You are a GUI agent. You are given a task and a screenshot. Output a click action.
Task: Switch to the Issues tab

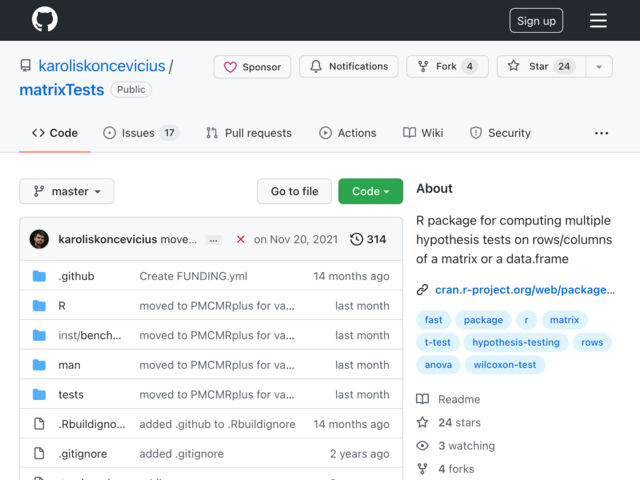coord(141,133)
